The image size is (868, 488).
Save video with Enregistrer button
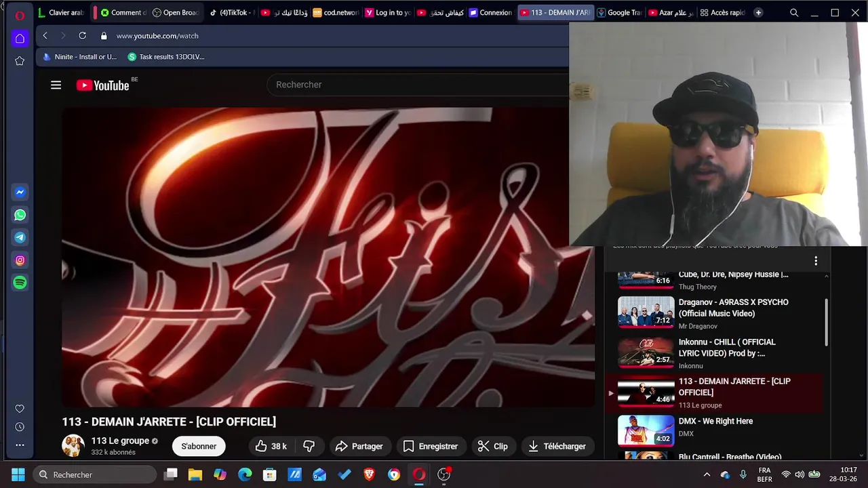430,446
